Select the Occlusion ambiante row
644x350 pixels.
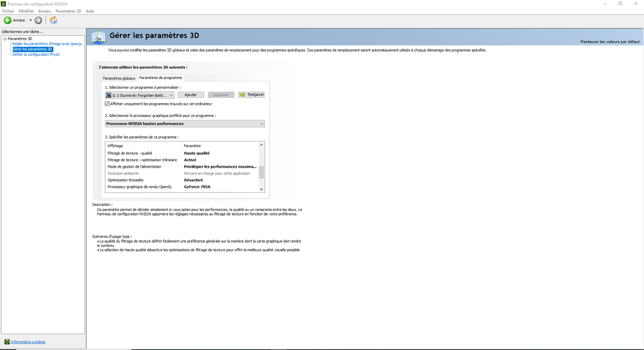[183, 173]
